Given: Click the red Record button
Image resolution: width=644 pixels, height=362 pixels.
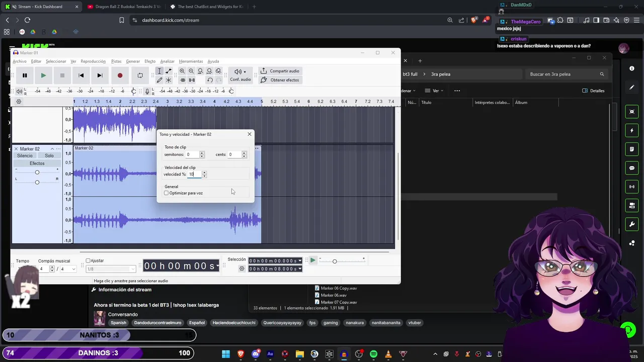Looking at the screenshot, I should click(x=120, y=75).
